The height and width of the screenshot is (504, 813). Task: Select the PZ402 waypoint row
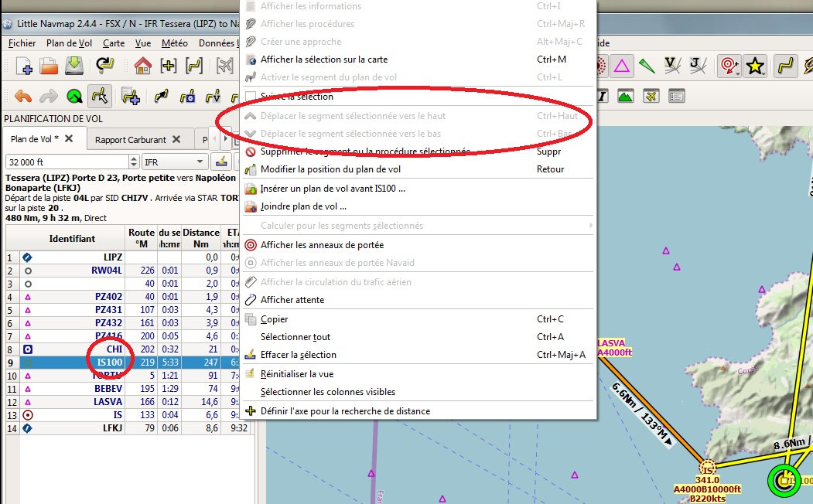pos(130,297)
